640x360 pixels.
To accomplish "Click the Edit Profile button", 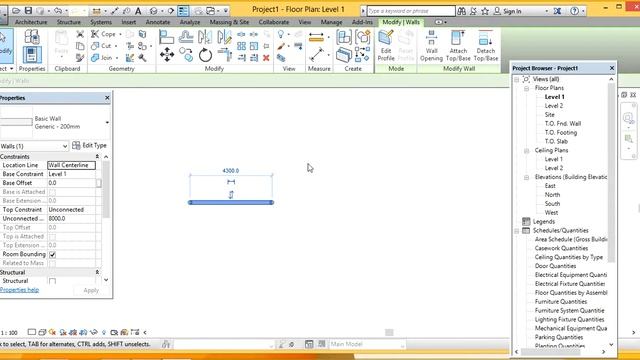I will pos(386,46).
